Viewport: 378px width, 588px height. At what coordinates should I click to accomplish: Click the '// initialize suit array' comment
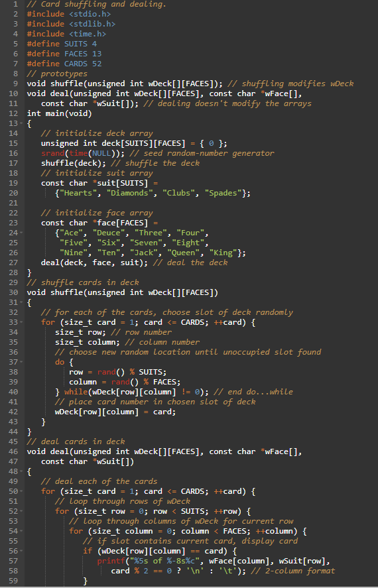(x=97, y=173)
